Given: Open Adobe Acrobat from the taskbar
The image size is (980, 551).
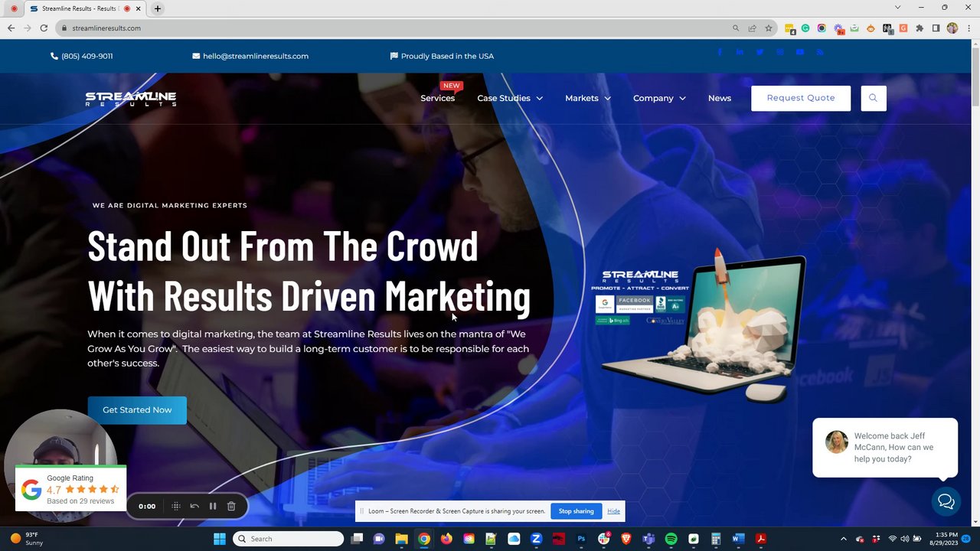Looking at the screenshot, I should (761, 539).
